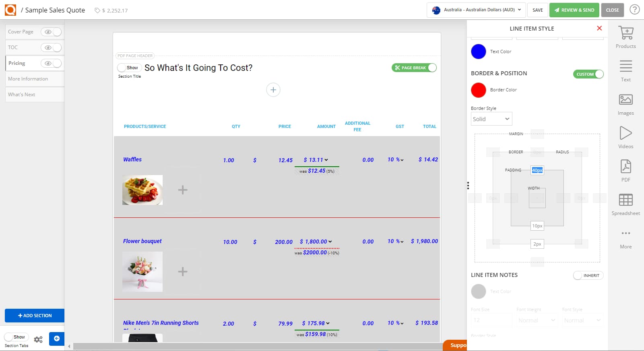Viewport: 644px width, 351px height.
Task: Open section settings gears icon
Action: coord(38,339)
